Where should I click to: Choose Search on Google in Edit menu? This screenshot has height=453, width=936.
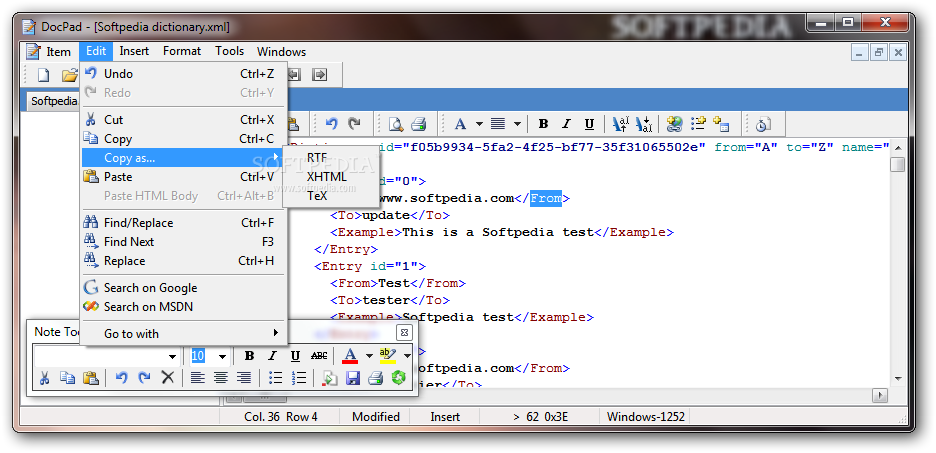coord(183,288)
